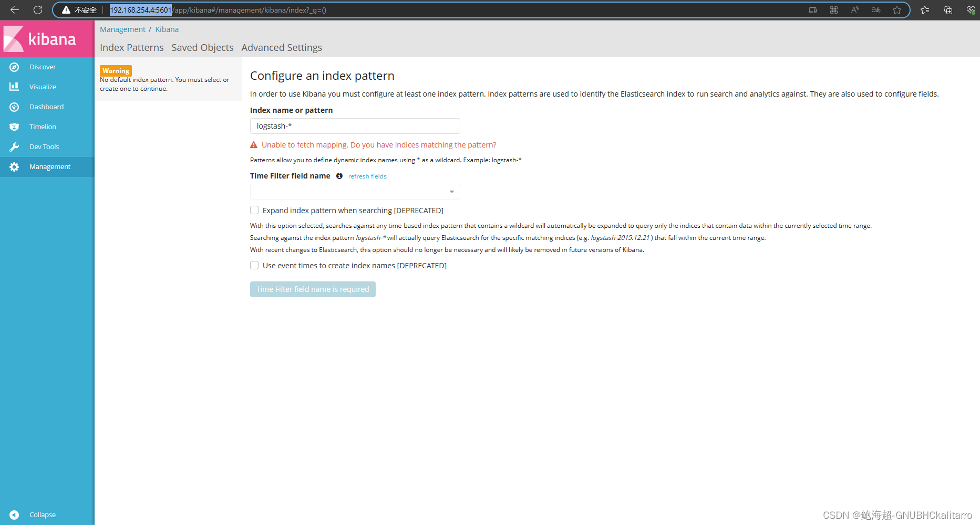The height and width of the screenshot is (525, 980).
Task: Click the browser address bar URL
Action: [218, 10]
